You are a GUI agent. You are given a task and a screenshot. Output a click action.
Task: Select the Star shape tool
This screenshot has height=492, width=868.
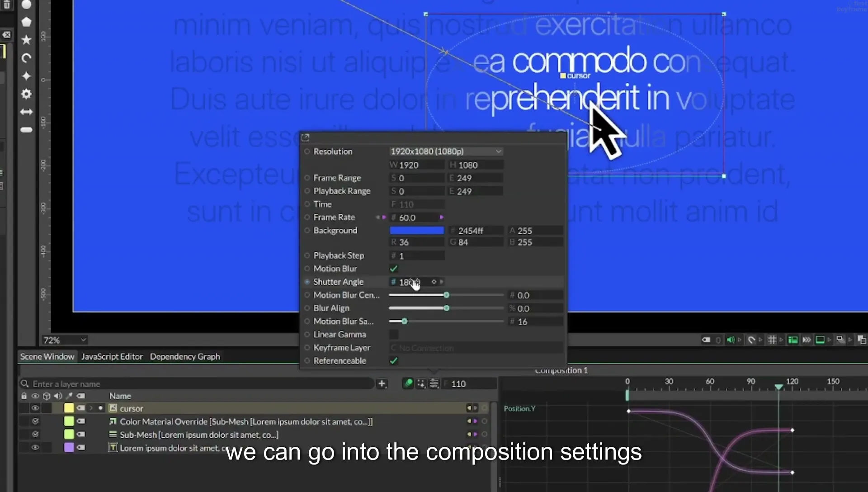(x=27, y=40)
